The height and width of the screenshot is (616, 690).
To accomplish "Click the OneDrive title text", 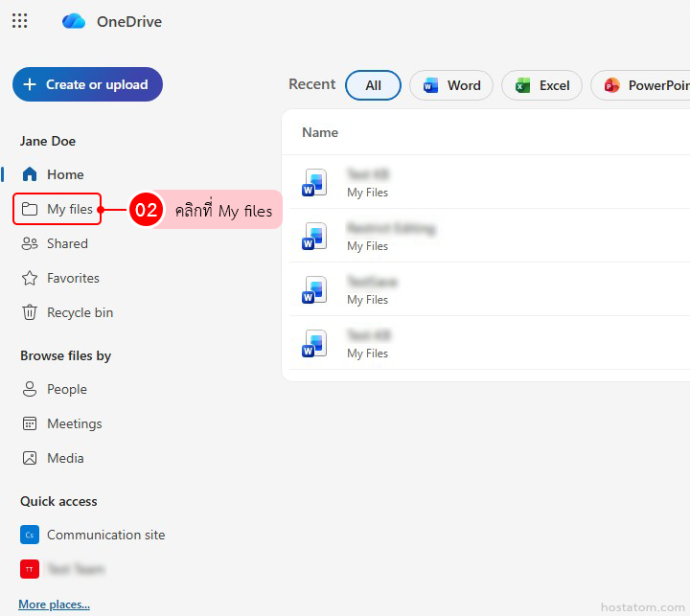I will [x=129, y=22].
